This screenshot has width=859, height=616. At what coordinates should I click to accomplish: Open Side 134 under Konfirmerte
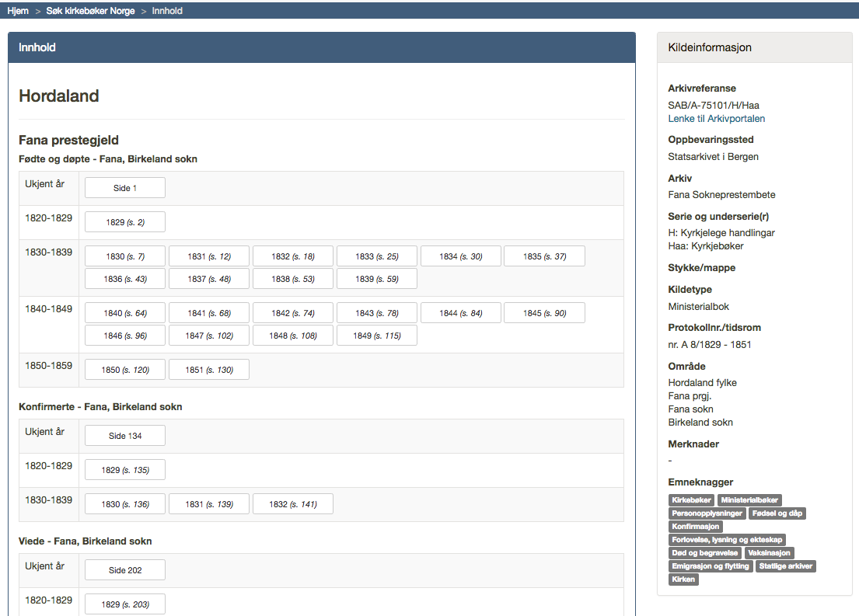(x=124, y=436)
